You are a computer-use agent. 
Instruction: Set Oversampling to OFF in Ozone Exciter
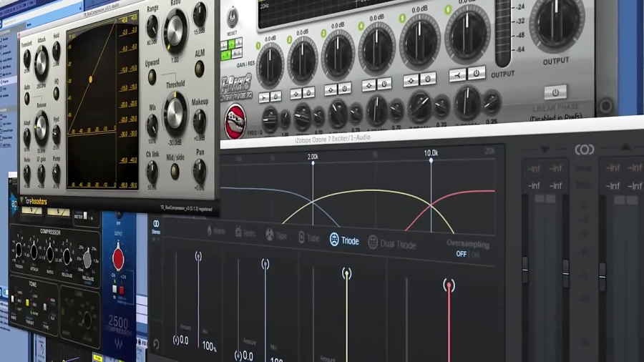[x=462, y=254]
